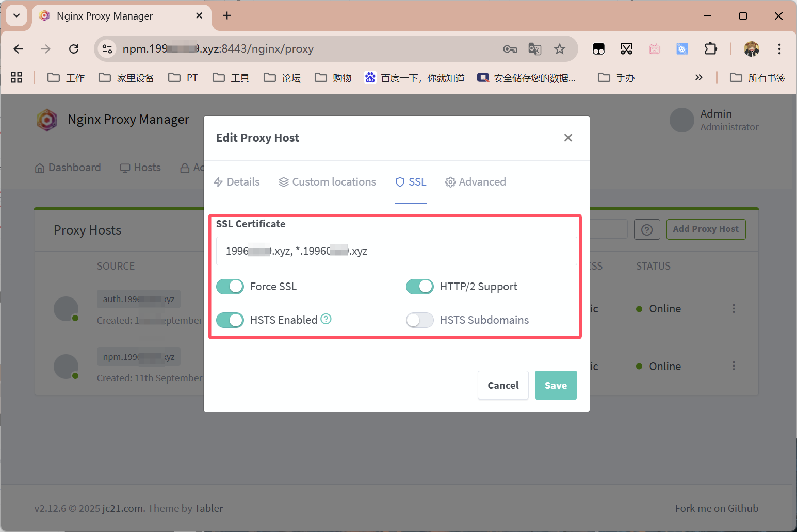
Task: Click the Cancel button
Action: (503, 385)
